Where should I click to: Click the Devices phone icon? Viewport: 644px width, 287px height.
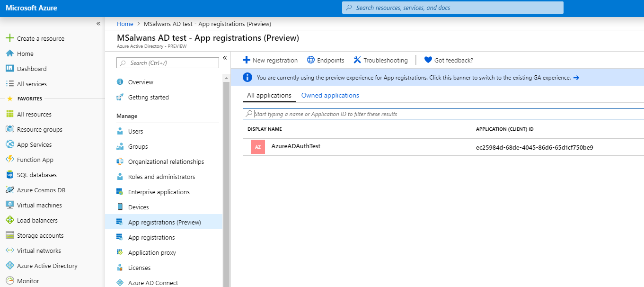tap(120, 207)
